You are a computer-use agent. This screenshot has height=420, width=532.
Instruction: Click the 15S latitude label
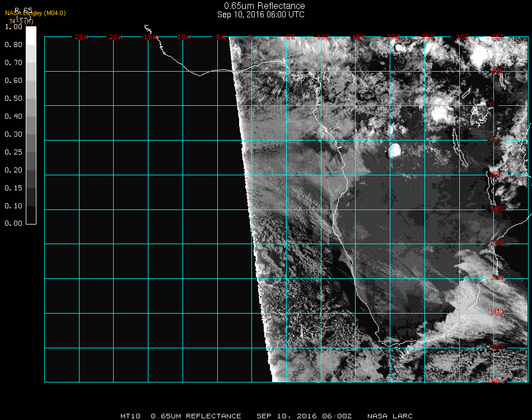tap(498, 209)
